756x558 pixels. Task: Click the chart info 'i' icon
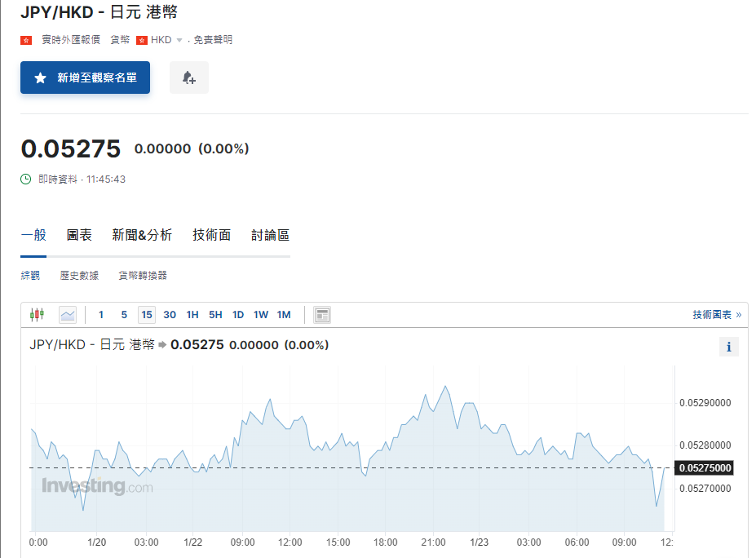pos(728,347)
